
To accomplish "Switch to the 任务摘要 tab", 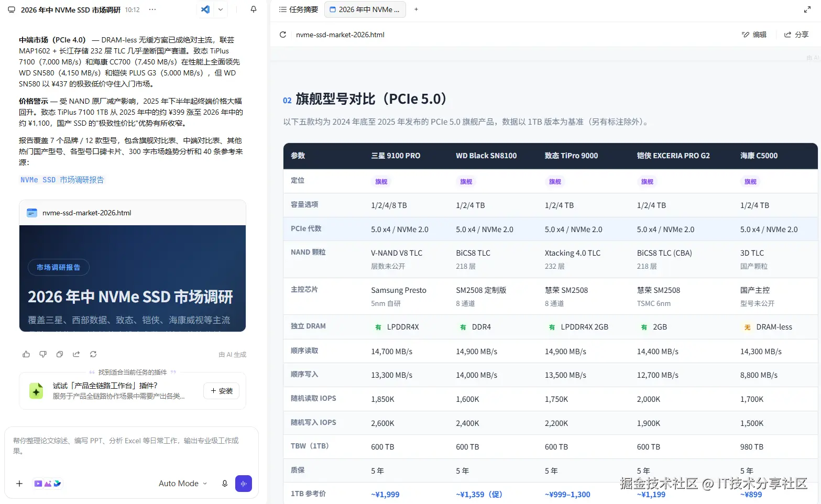I will pos(299,9).
